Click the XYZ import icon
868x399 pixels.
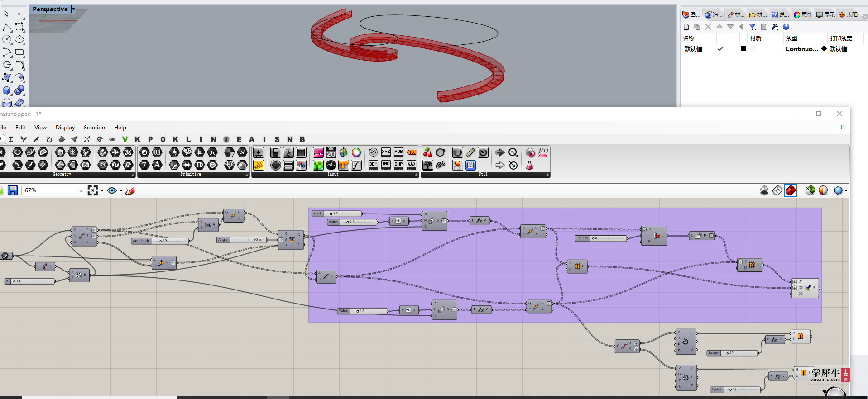coord(386,152)
